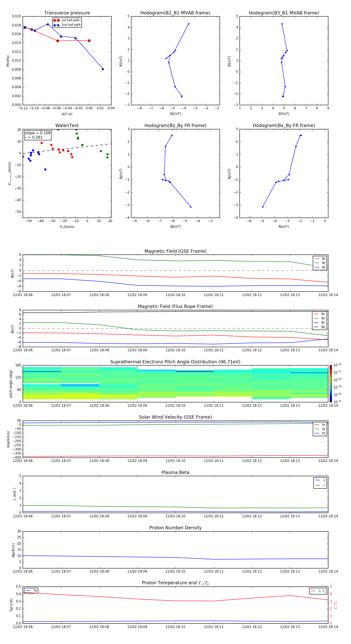Click the 10^-31 label on the colorbar
This screenshot has height=644, width=351.
pos(337,402)
